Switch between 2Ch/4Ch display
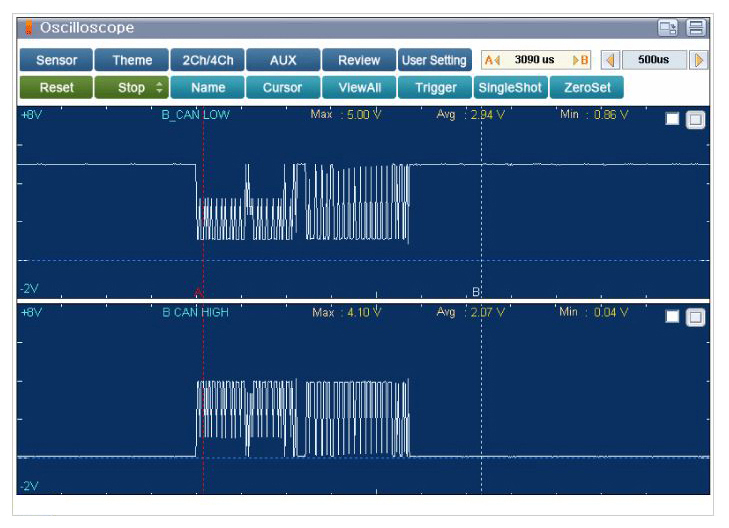This screenshot has width=729, height=528. pos(206,60)
